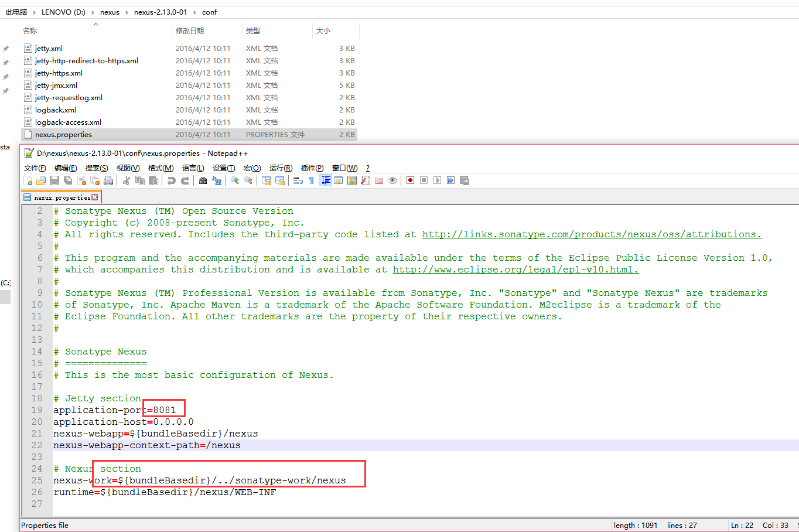This screenshot has height=532, width=799.
Task: Toggle word wrap in the editor
Action: click(298, 180)
